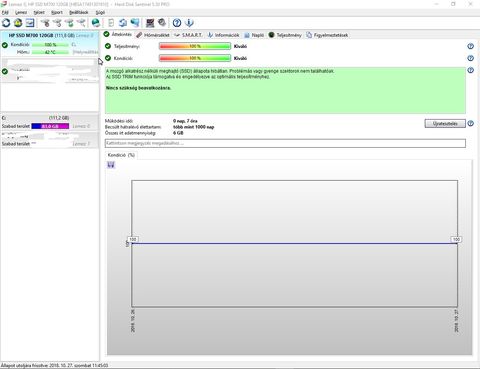This screenshot has height=369, width=480.
Task: Click the right 100 marker on the chart
Action: (x=456, y=239)
